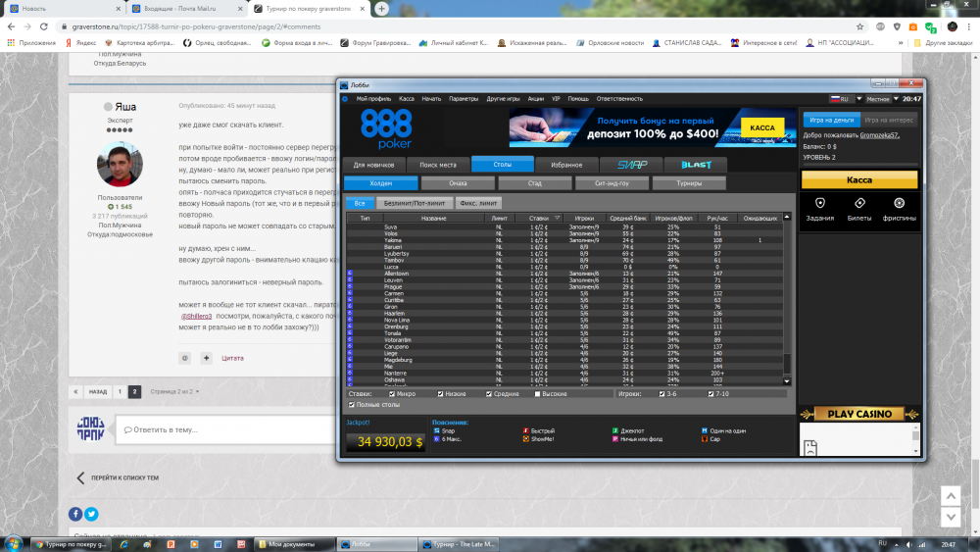Share the topic via Twitter icon
This screenshot has height=552, width=980.
tap(91, 514)
